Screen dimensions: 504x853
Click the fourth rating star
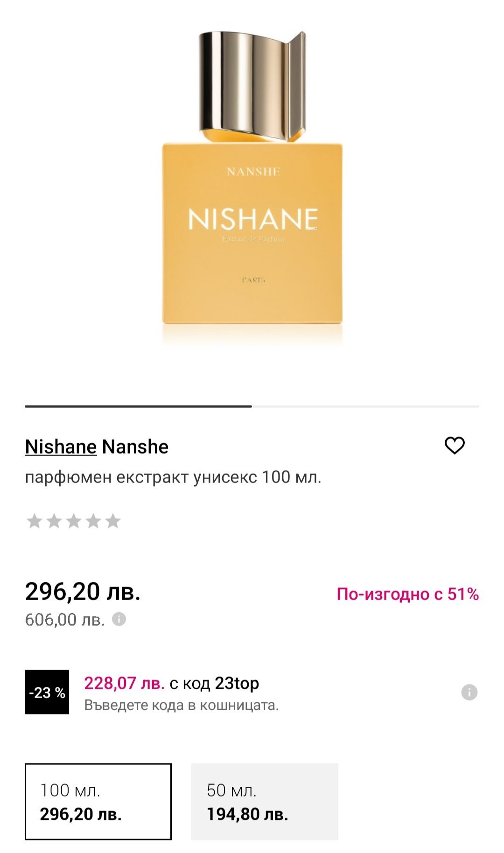pos(93,521)
